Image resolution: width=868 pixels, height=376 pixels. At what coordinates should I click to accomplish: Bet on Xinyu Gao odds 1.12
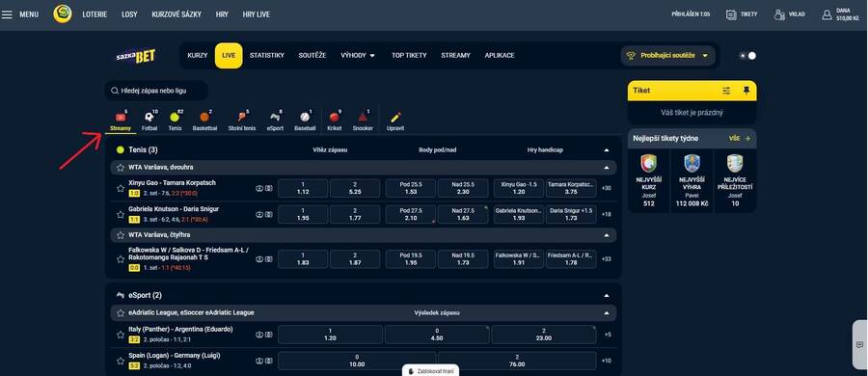(303, 188)
